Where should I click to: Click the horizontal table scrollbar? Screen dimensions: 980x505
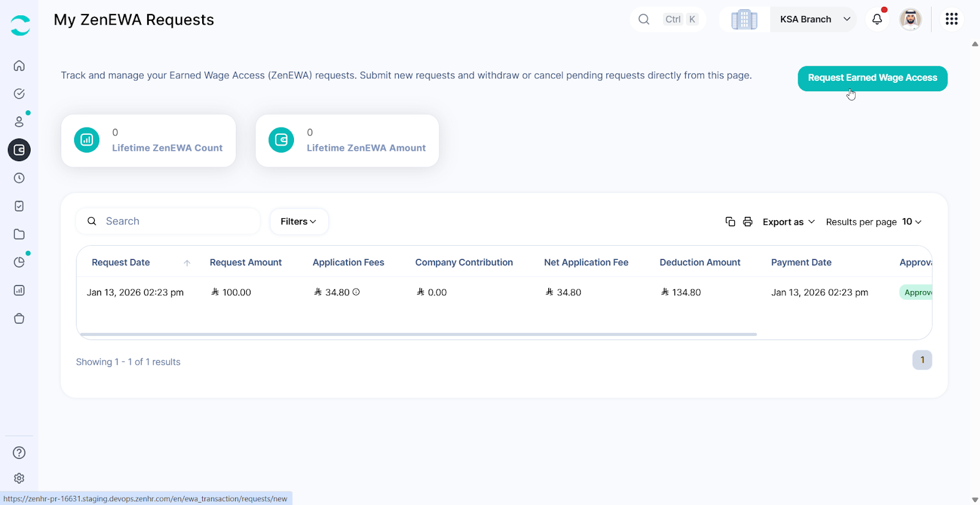pyautogui.click(x=418, y=334)
